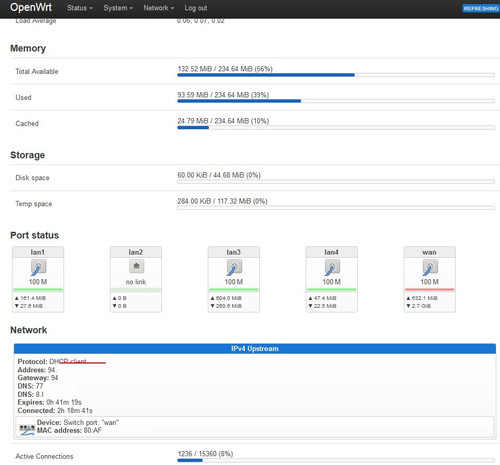The width and height of the screenshot is (500, 465).
Task: Select the wan port header label
Action: 429,252
